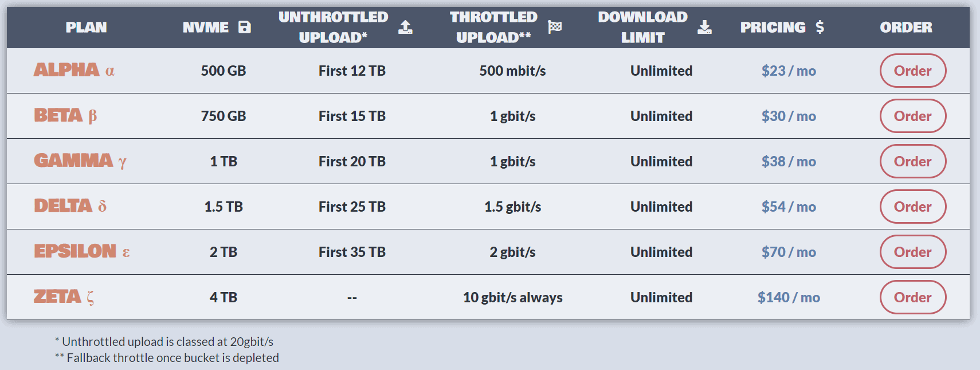Click the pricing dollar sign icon
The image size is (980, 370).
(820, 27)
